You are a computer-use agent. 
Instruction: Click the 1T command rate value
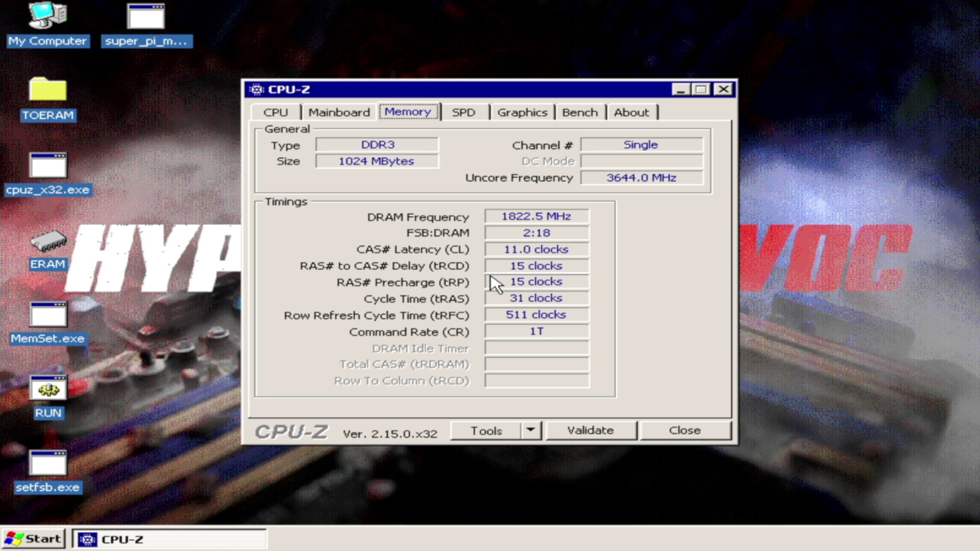point(537,332)
